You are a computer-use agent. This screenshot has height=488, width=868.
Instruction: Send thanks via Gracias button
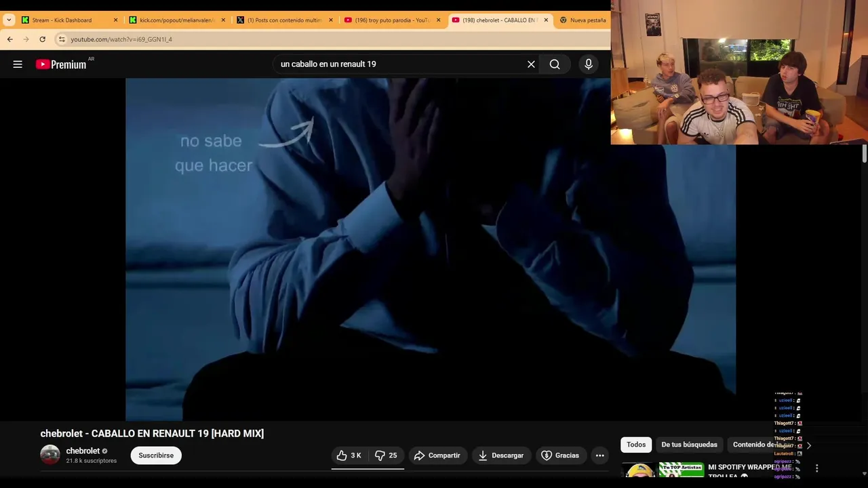coord(560,455)
